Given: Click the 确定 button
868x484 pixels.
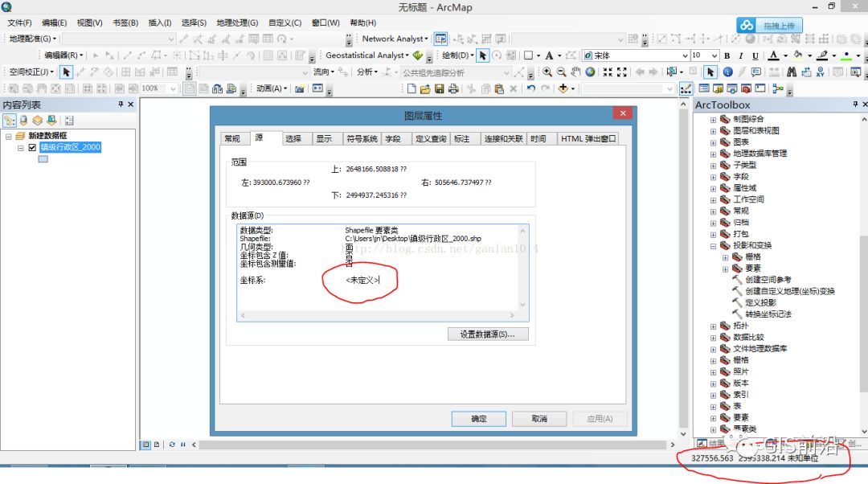Looking at the screenshot, I should (x=479, y=419).
